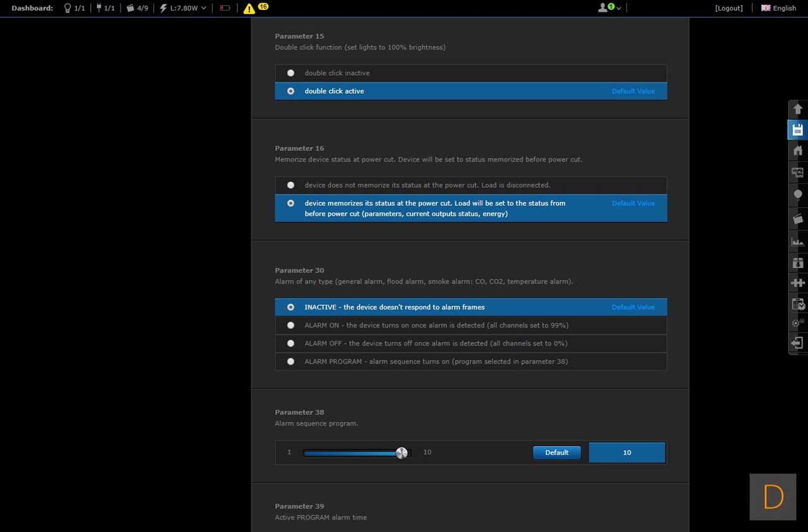Click the exit door icon in sidebar
The height and width of the screenshot is (532, 808).
[x=797, y=343]
